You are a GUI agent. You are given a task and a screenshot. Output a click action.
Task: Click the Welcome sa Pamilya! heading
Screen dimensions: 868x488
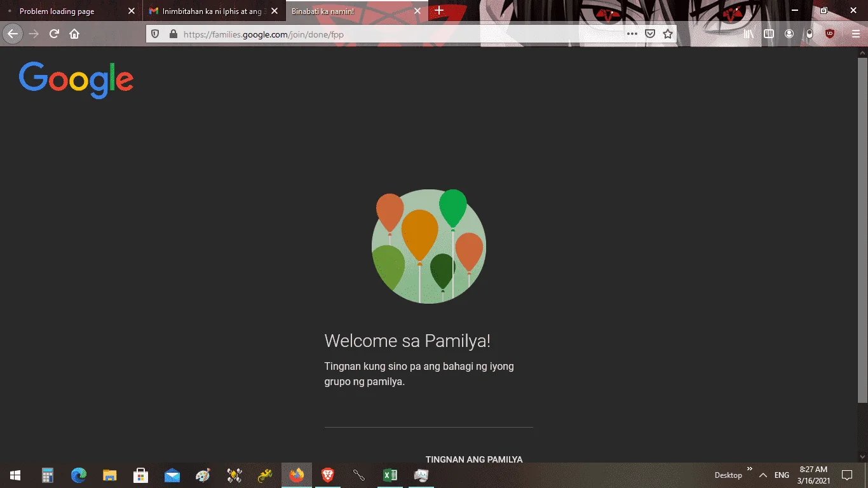coord(407,341)
